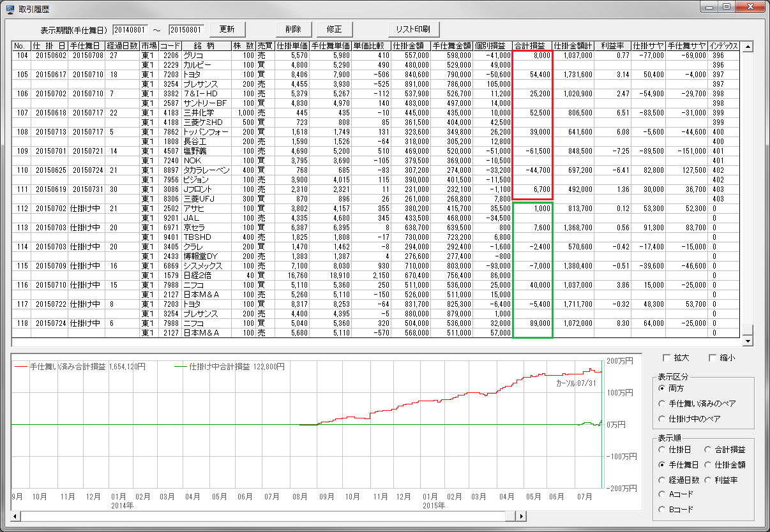Select the グリコ stock row
This screenshot has height=532, width=770.
(x=377, y=55)
